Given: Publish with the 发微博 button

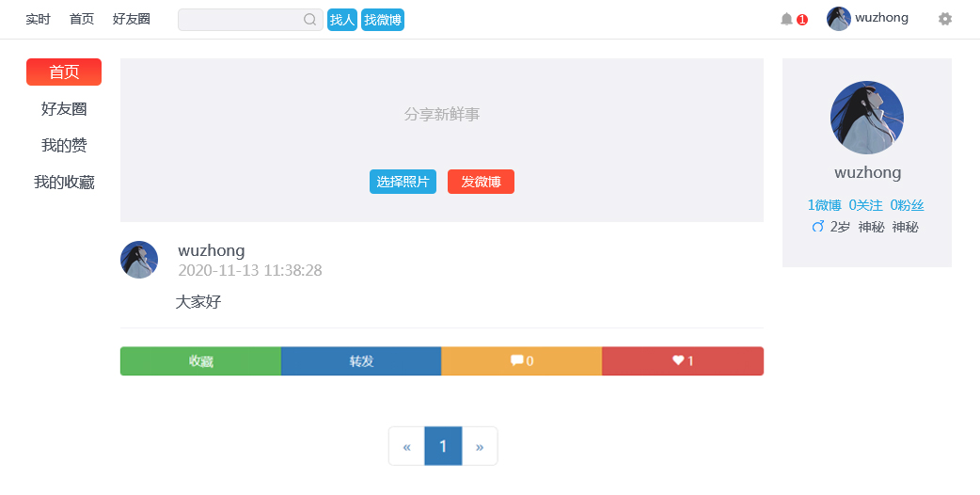Looking at the screenshot, I should click(x=481, y=182).
